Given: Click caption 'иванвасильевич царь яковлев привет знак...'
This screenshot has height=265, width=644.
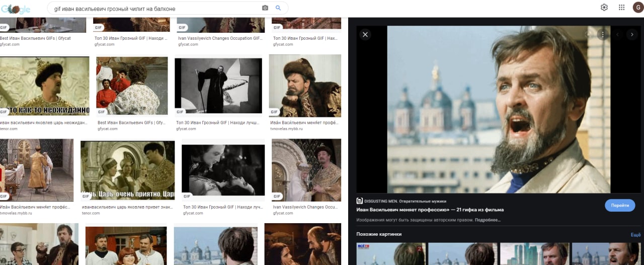Looking at the screenshot, I should pos(127,207).
